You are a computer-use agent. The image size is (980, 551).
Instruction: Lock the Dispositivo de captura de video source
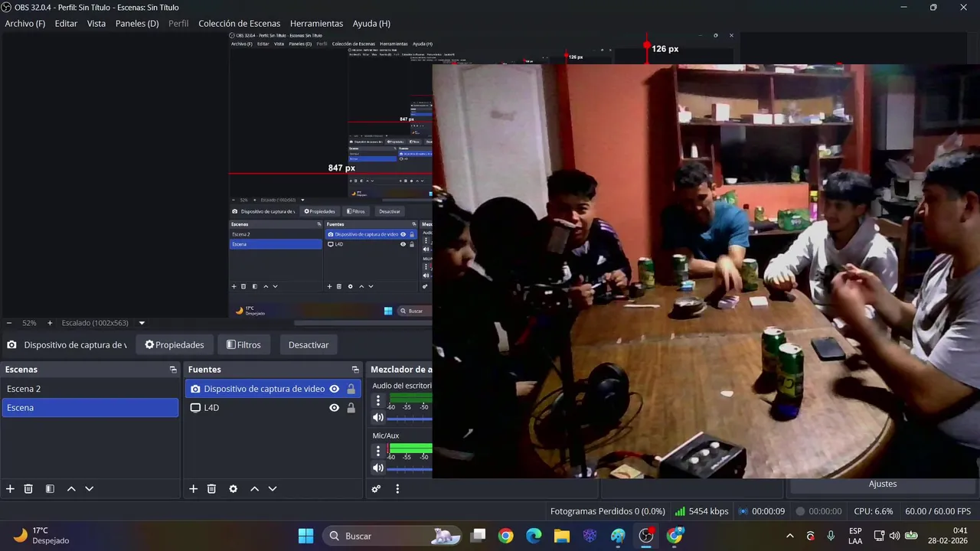[x=351, y=389]
